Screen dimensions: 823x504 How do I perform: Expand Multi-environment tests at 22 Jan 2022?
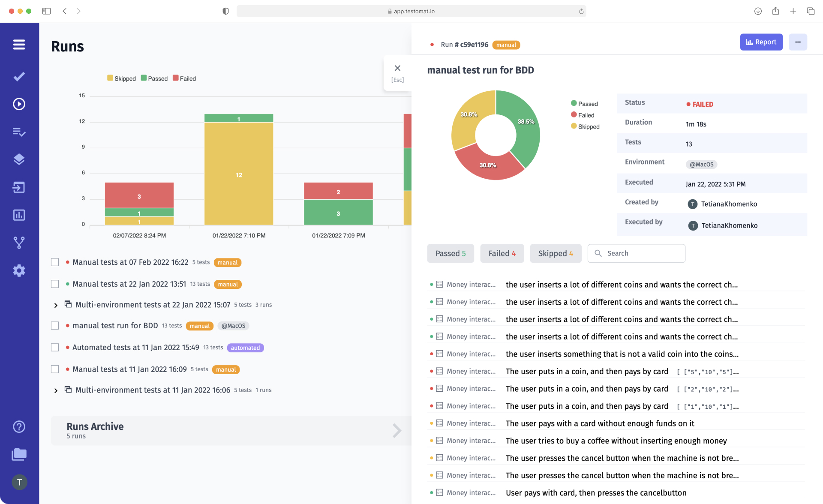55,305
